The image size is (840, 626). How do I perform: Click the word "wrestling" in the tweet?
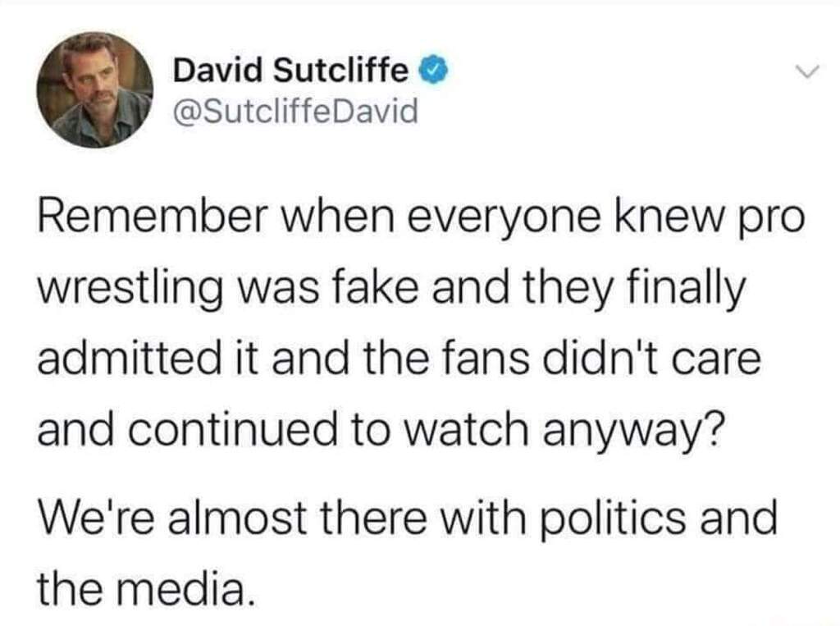130,290
